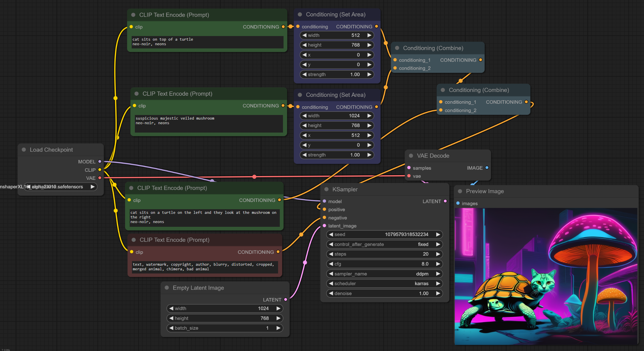Click the MODEL output socket on Load Checkpoint
Screen dimensions: 644x351
pyautogui.click(x=100, y=161)
